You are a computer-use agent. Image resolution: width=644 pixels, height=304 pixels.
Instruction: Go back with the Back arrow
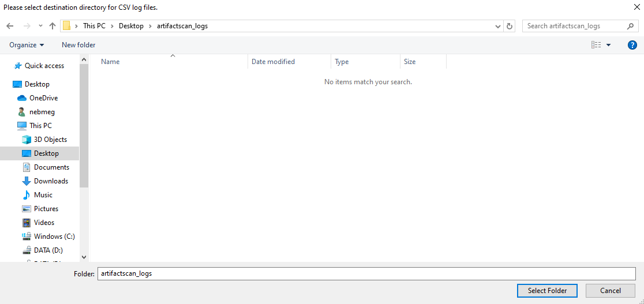[10, 26]
